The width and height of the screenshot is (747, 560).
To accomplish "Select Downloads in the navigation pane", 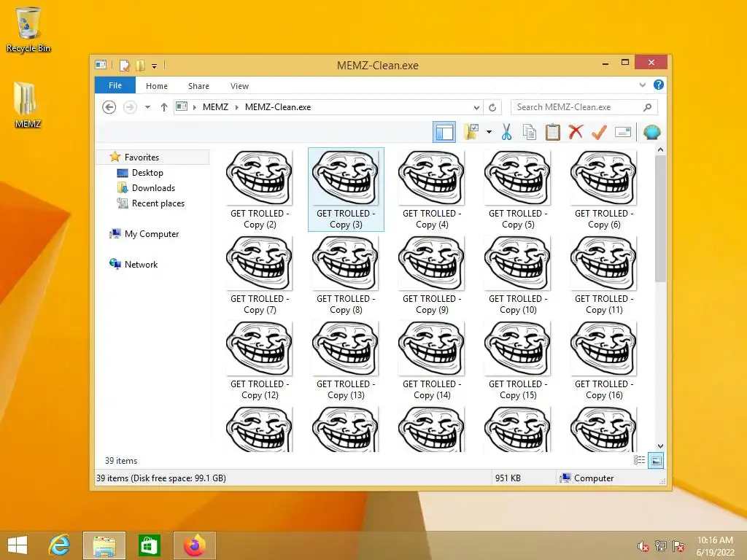I will point(153,187).
